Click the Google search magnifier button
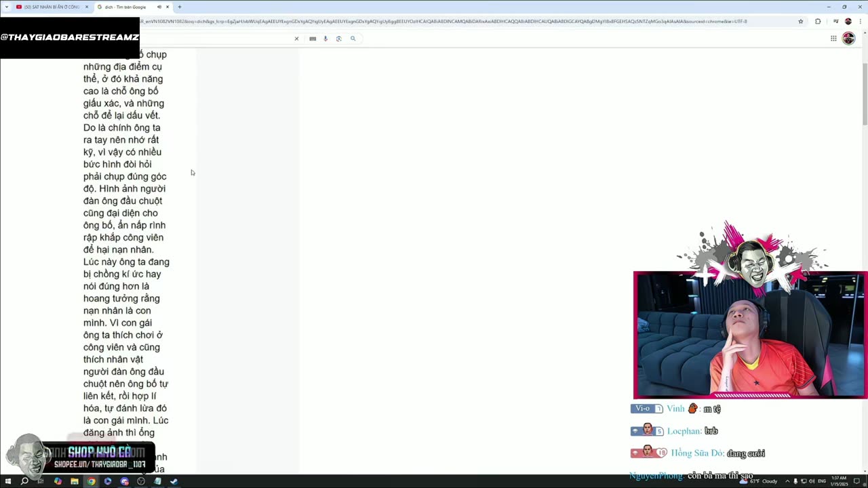This screenshot has height=488, width=868. click(353, 39)
